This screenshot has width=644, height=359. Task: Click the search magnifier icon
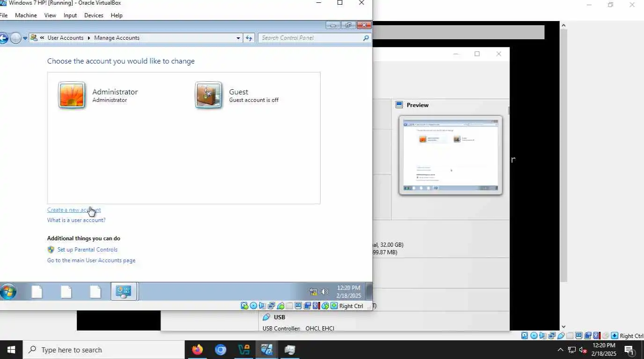tap(366, 38)
